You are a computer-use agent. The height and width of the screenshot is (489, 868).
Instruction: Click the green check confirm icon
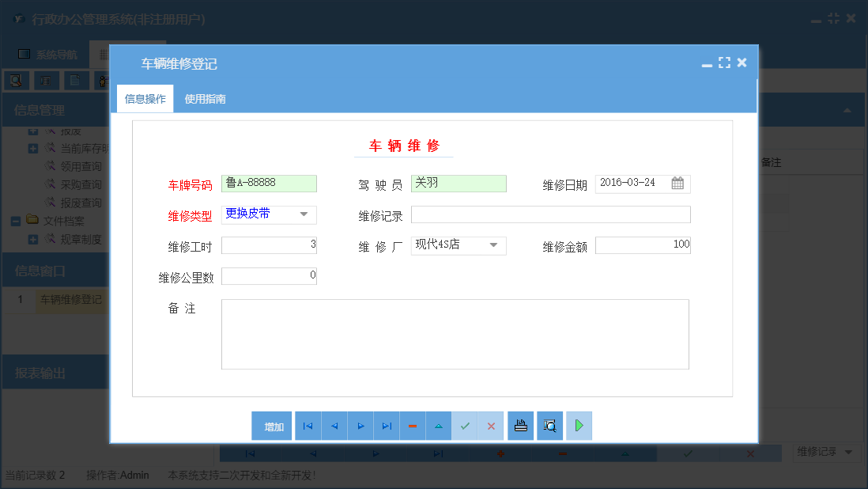click(x=465, y=426)
